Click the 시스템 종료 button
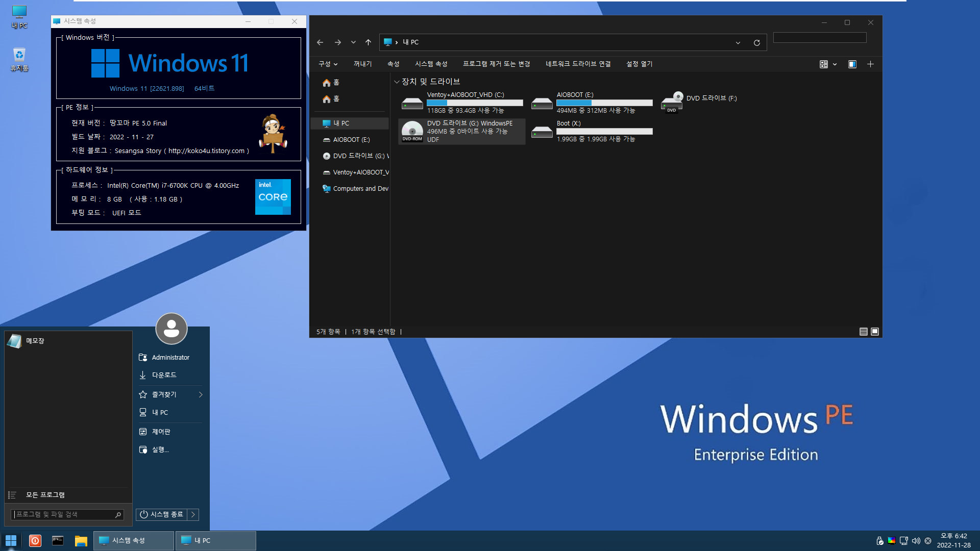The height and width of the screenshot is (551, 980). 161,514
